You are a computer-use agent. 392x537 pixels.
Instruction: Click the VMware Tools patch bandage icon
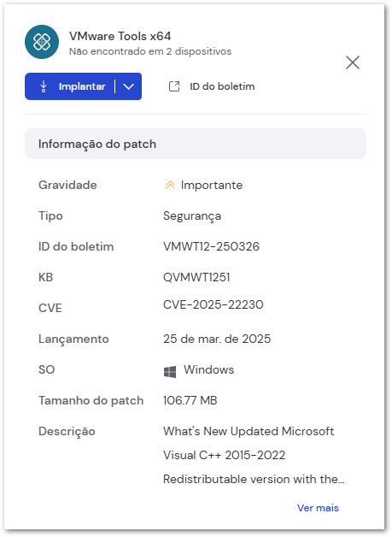(x=42, y=42)
